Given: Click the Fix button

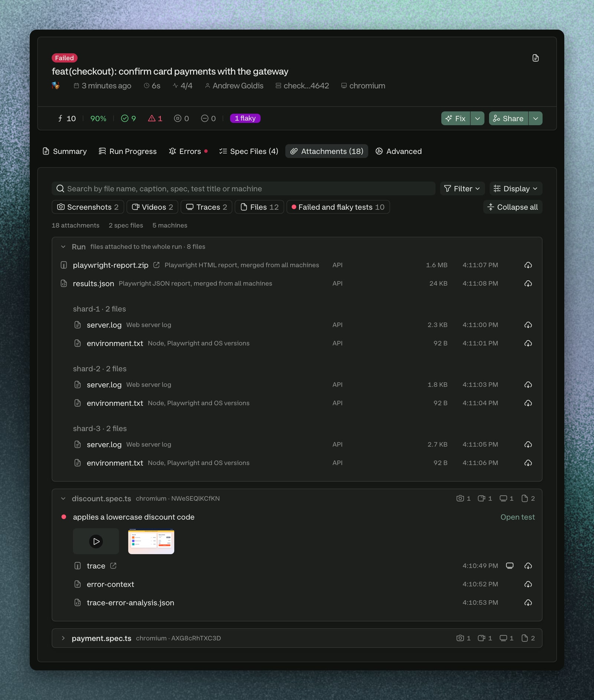Looking at the screenshot, I should pos(456,118).
